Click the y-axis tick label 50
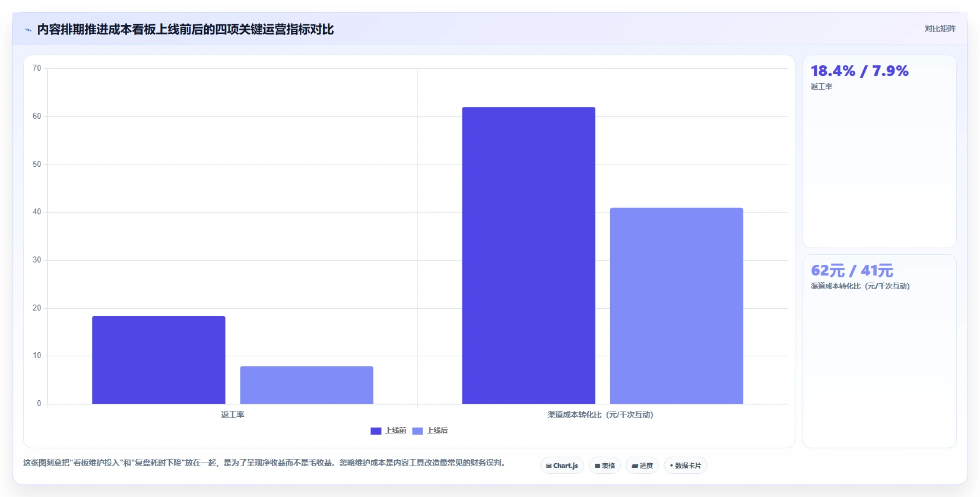Viewport: 980px width, 497px height. [37, 164]
